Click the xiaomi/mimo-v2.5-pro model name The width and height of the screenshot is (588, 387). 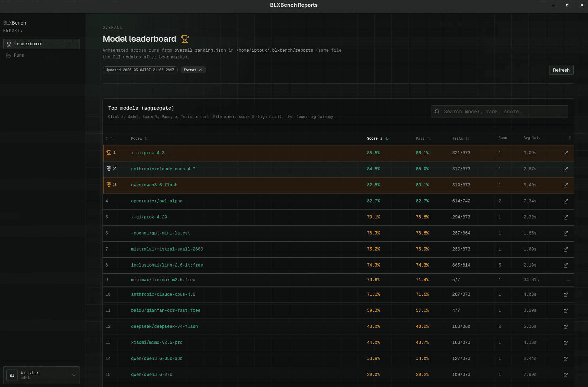tap(157, 342)
